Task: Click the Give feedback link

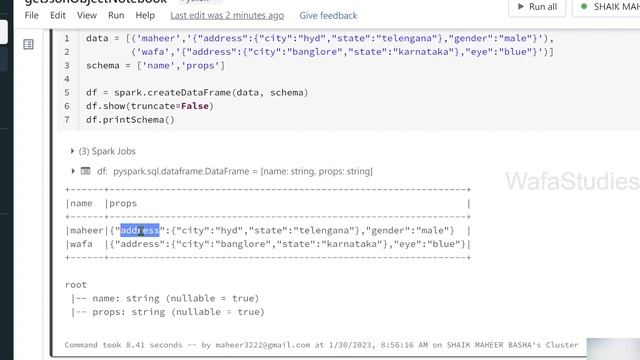Action: 328,16
